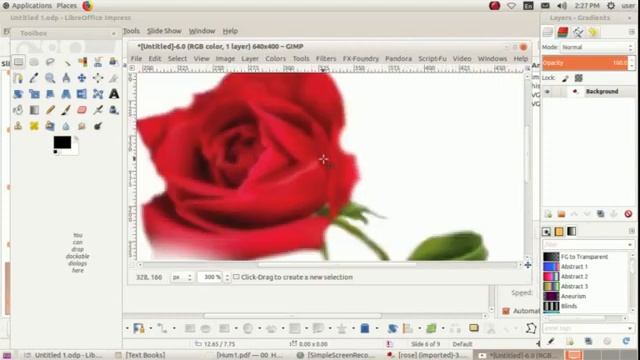Select the Pencil tool
Screen dimensions: 640x360
(x=50, y=110)
